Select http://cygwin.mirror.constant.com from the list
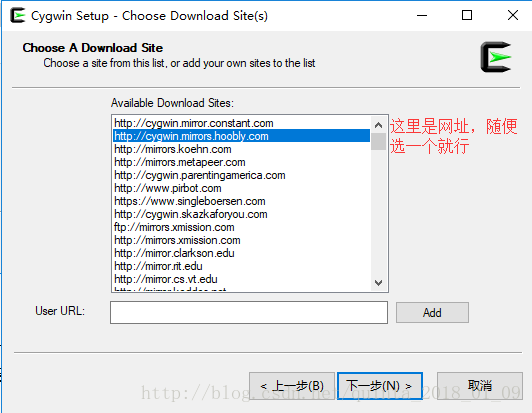Image resolution: width=532 pixels, height=413 pixels. 242,123
